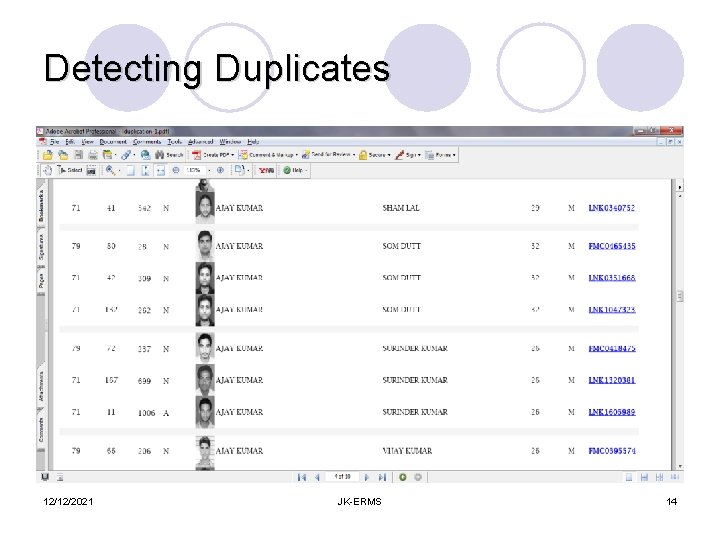
Task: Click the grey next view button
Action: coord(418,477)
